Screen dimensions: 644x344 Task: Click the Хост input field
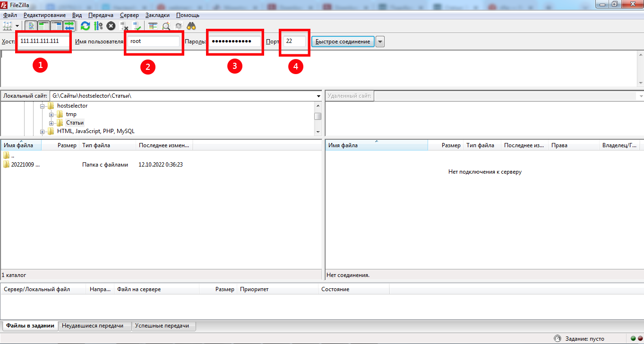(x=43, y=41)
